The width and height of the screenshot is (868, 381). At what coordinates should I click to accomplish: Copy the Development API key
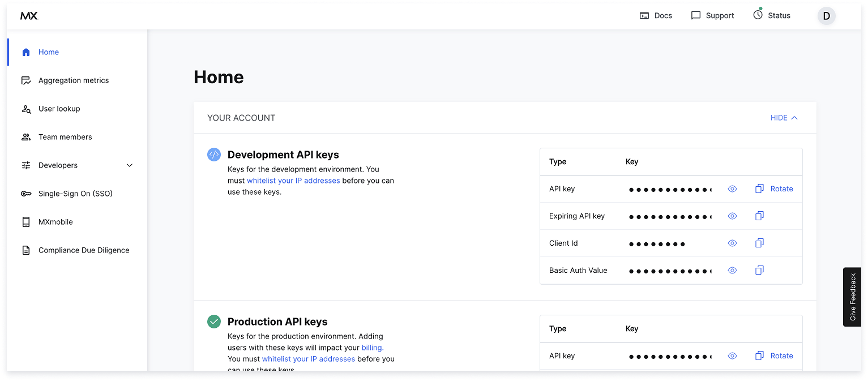(759, 189)
